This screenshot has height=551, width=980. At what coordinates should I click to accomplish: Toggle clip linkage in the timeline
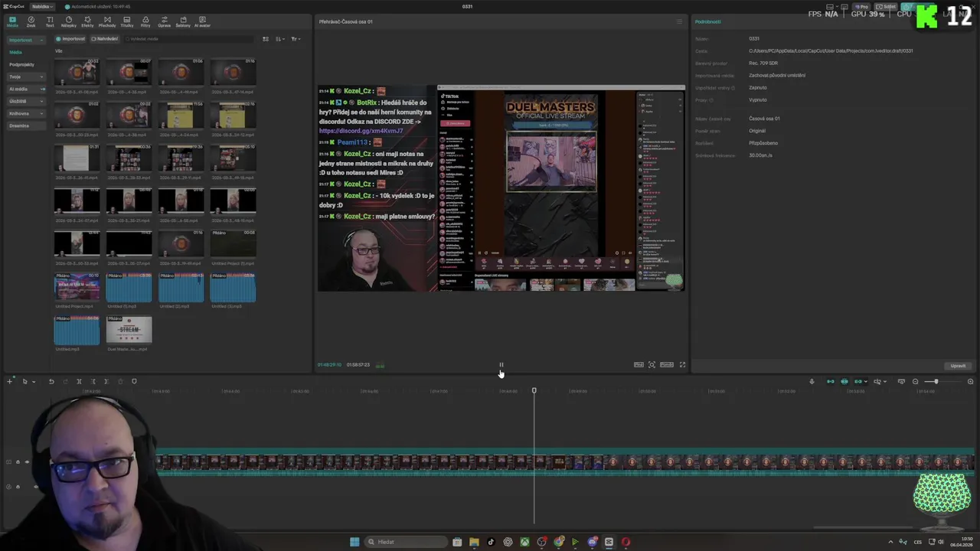pyautogui.click(x=858, y=381)
